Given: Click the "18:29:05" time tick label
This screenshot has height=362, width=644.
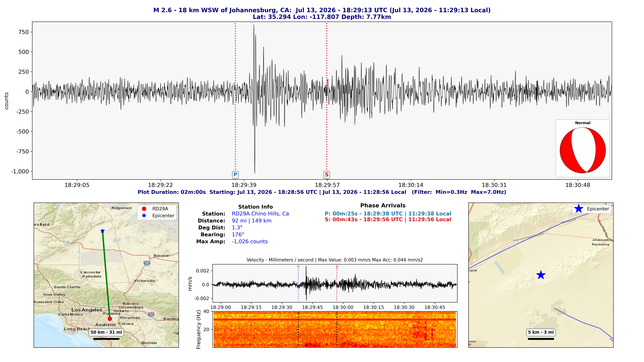Looking at the screenshot, I should pos(77,185).
